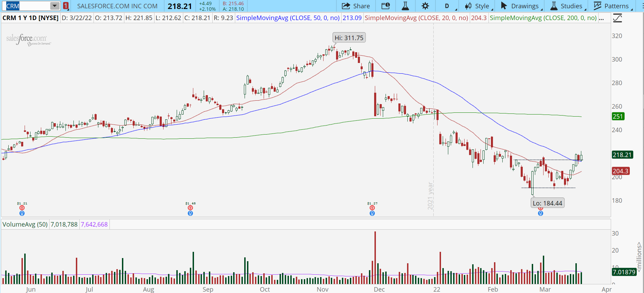This screenshot has height=293, width=644.
Task: Open the Patterns menu
Action: click(613, 6)
